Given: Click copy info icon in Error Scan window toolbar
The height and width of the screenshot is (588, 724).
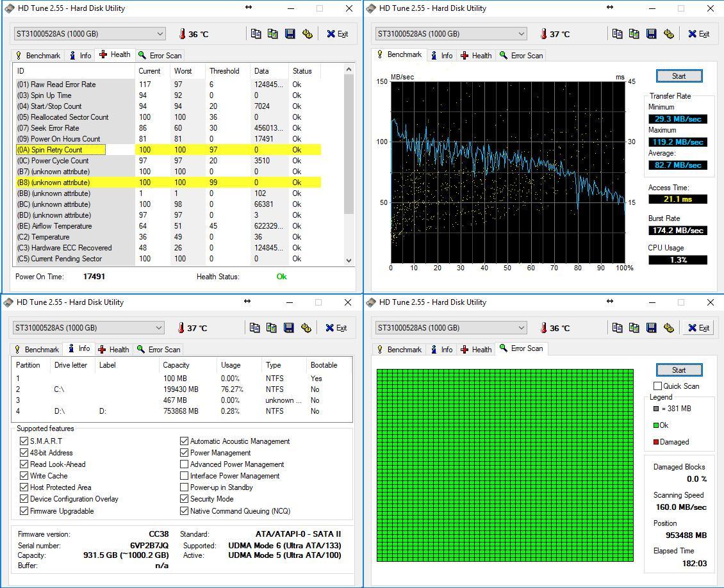Looking at the screenshot, I should [x=617, y=328].
